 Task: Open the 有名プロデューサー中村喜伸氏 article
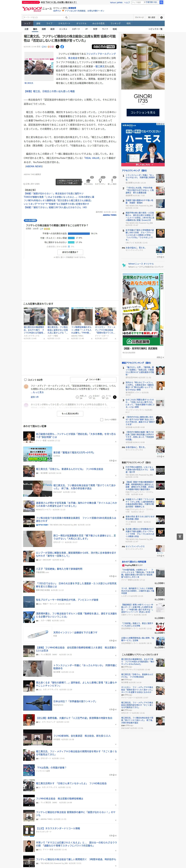(x=67, y=600)
